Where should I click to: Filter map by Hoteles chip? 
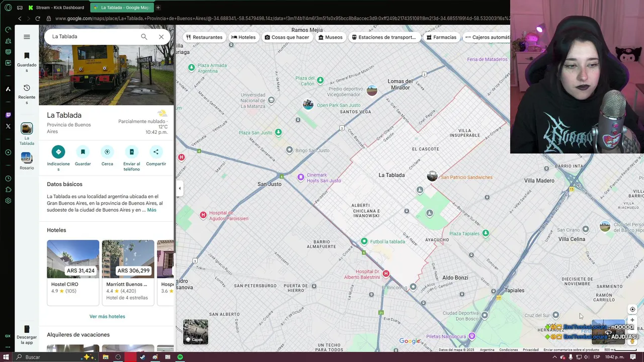(x=244, y=37)
